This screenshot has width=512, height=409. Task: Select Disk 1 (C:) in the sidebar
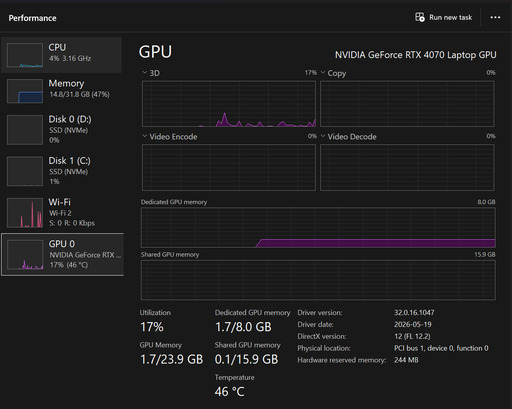click(62, 171)
